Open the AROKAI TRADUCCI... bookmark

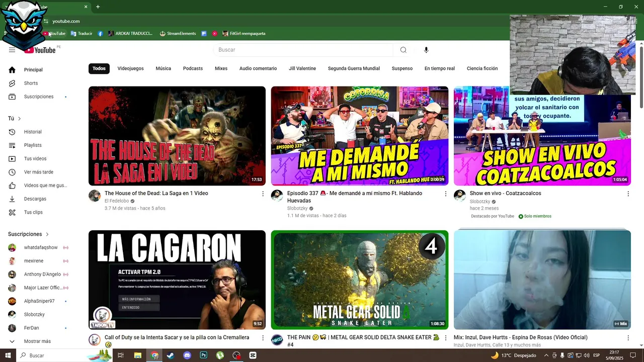130,34
